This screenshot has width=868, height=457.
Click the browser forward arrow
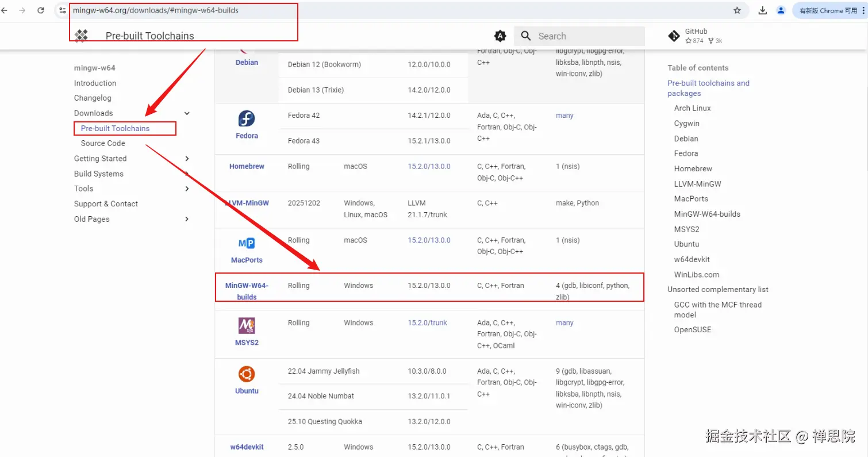[x=22, y=10]
